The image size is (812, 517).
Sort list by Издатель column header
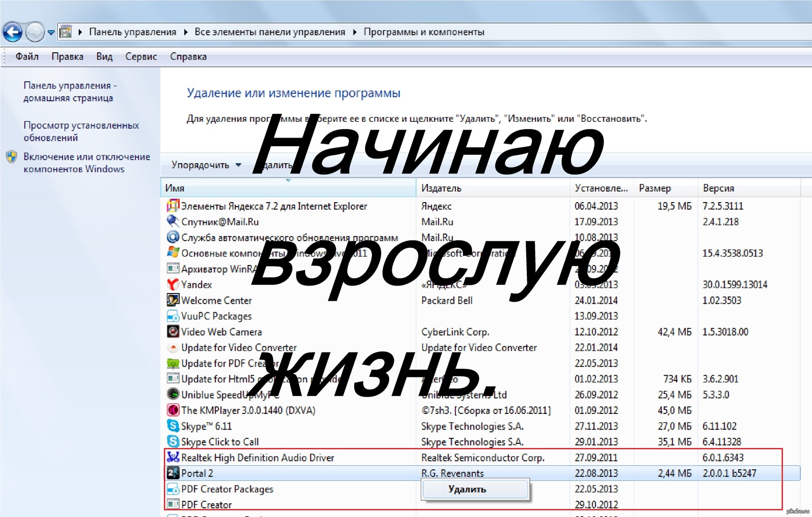coord(441,188)
